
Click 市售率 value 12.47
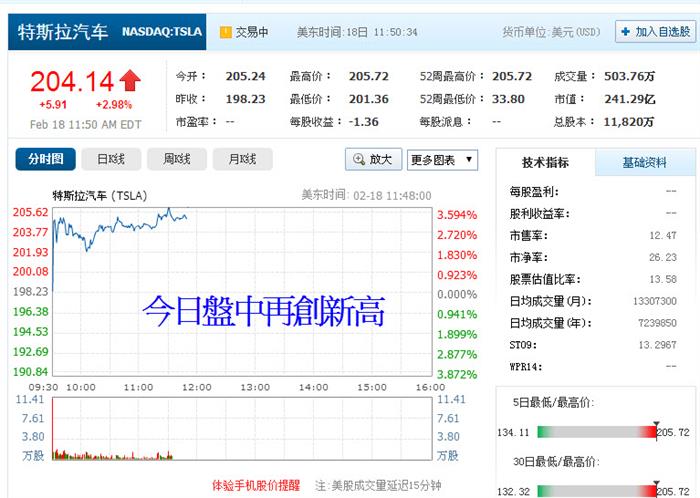point(663,236)
